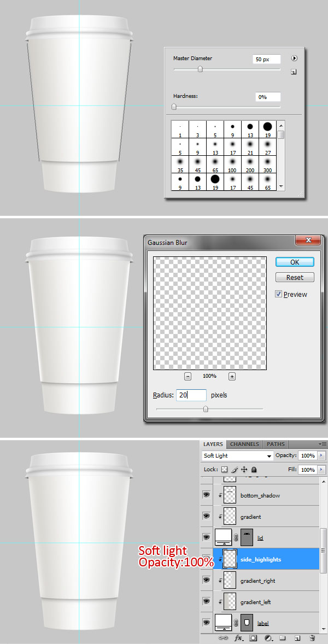Expand the layer Opacity slider arrow
328x644 pixels.
(x=321, y=455)
